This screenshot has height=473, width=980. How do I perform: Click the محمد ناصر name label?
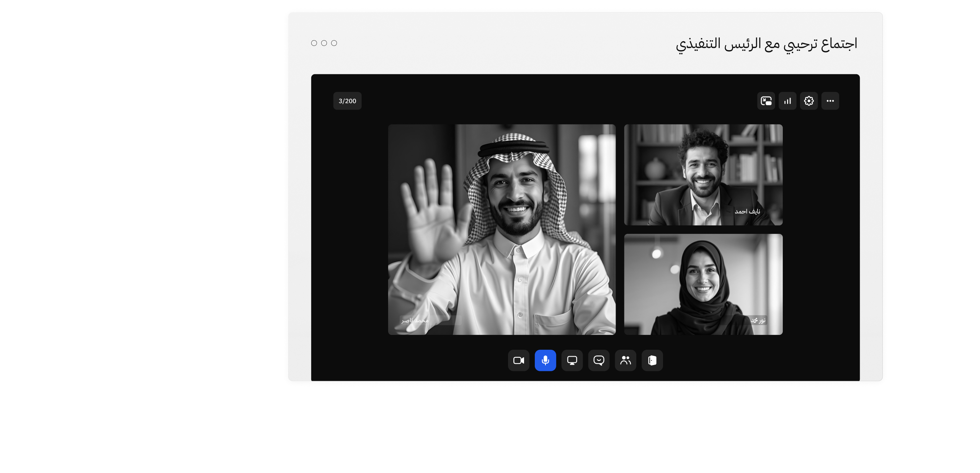click(x=415, y=320)
